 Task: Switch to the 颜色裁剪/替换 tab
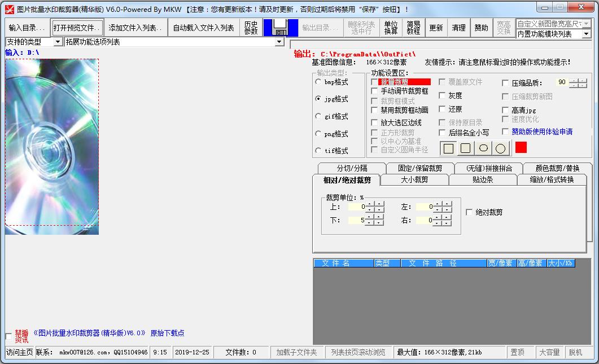[557, 168]
